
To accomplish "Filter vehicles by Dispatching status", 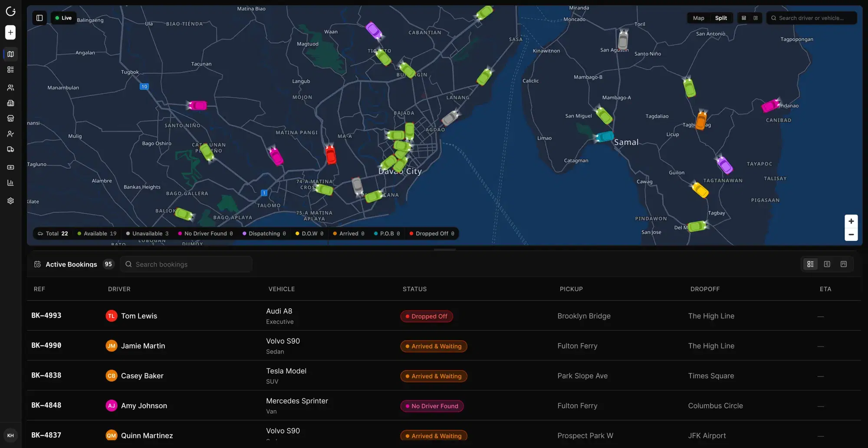I will point(264,234).
